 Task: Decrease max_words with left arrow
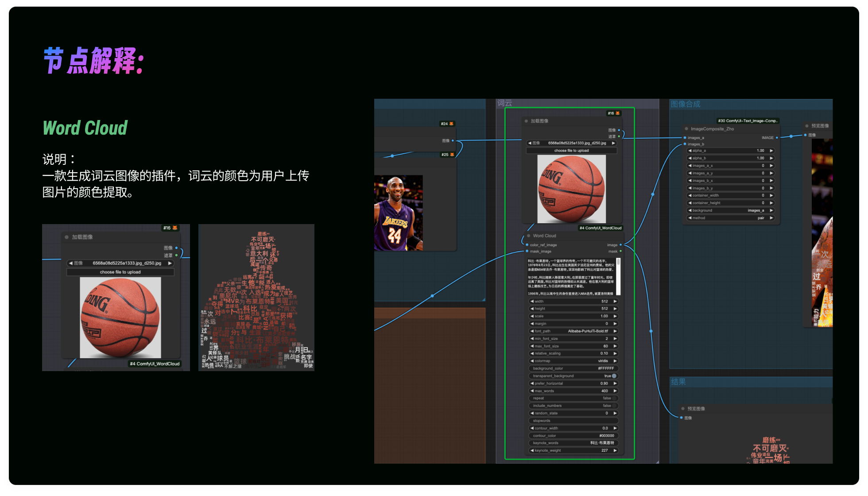pyautogui.click(x=532, y=391)
